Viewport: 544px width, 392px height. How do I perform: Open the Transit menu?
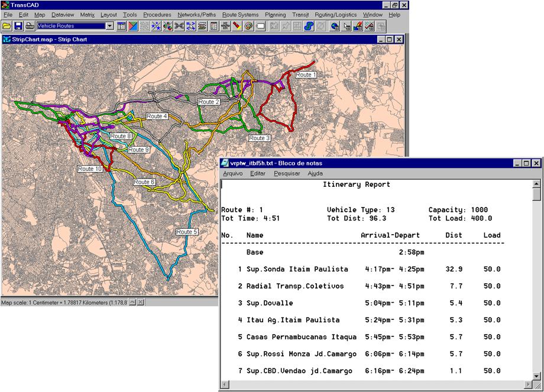point(300,15)
